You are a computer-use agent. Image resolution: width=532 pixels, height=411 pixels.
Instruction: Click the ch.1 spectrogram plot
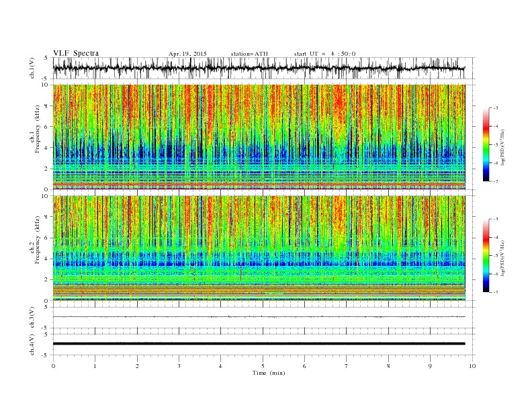(259, 137)
